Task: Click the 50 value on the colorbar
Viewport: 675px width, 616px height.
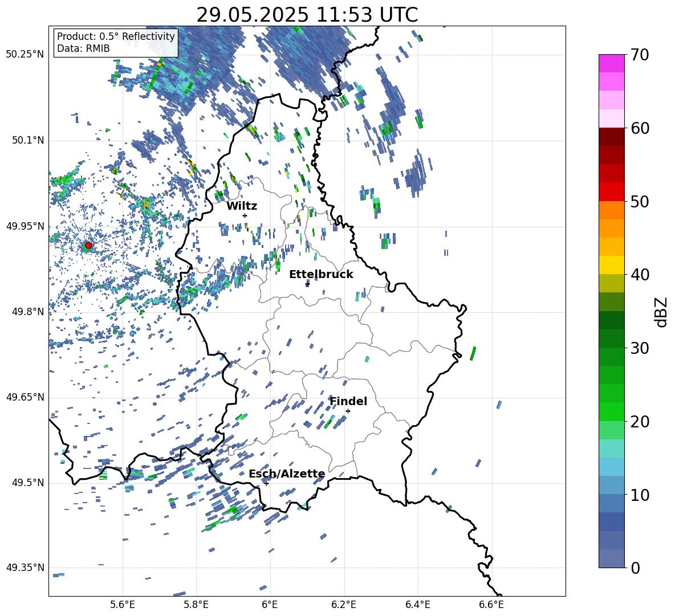Action: (640, 202)
